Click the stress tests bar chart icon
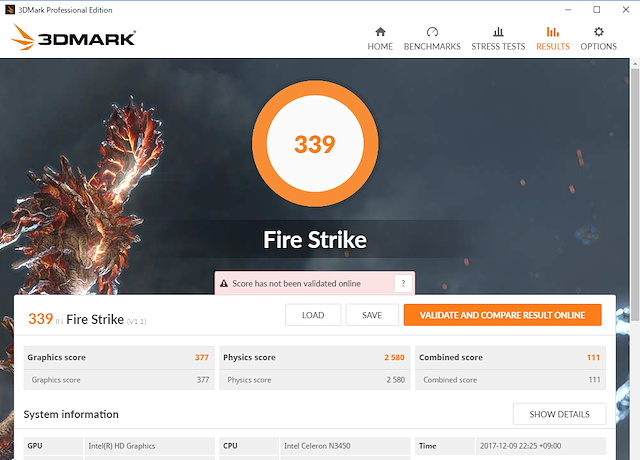 click(498, 32)
